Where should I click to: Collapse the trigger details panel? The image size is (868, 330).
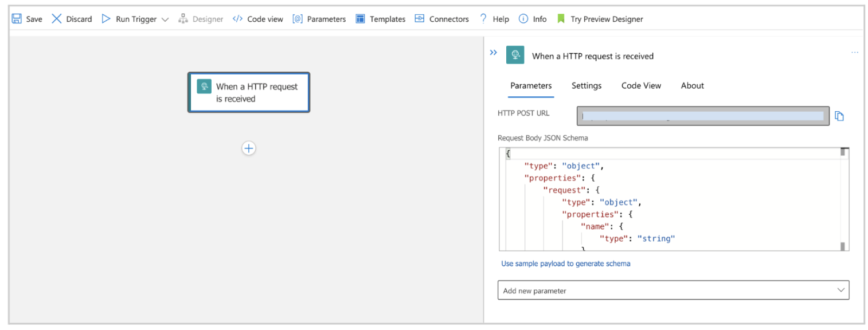point(493,53)
